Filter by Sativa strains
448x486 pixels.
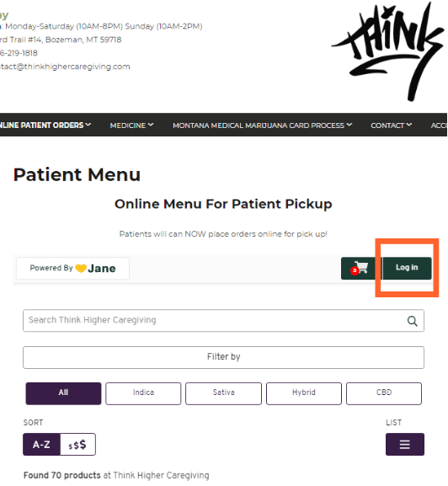223,393
